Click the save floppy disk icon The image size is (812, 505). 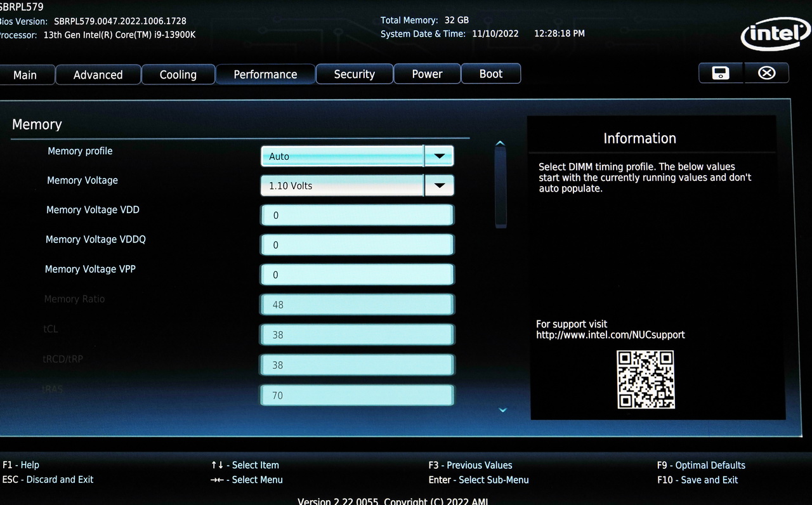click(721, 73)
